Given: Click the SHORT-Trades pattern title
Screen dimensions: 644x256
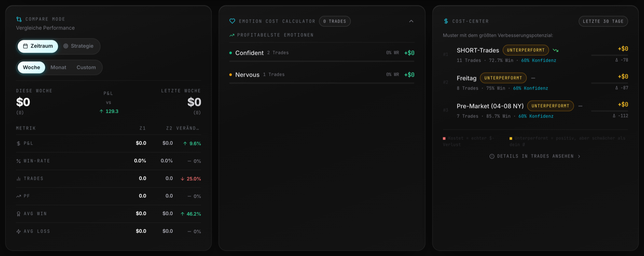Looking at the screenshot, I should [478, 50].
